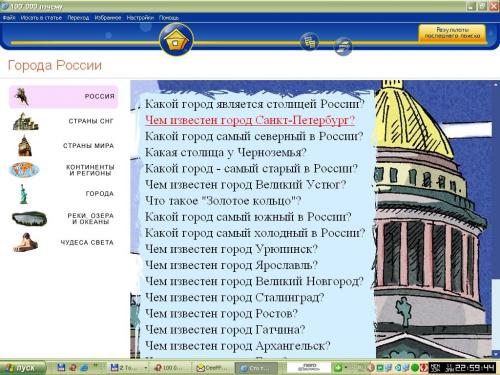Screen dimensions: 500x375
Task: Open the Искать в статье menu
Action: pos(41,18)
